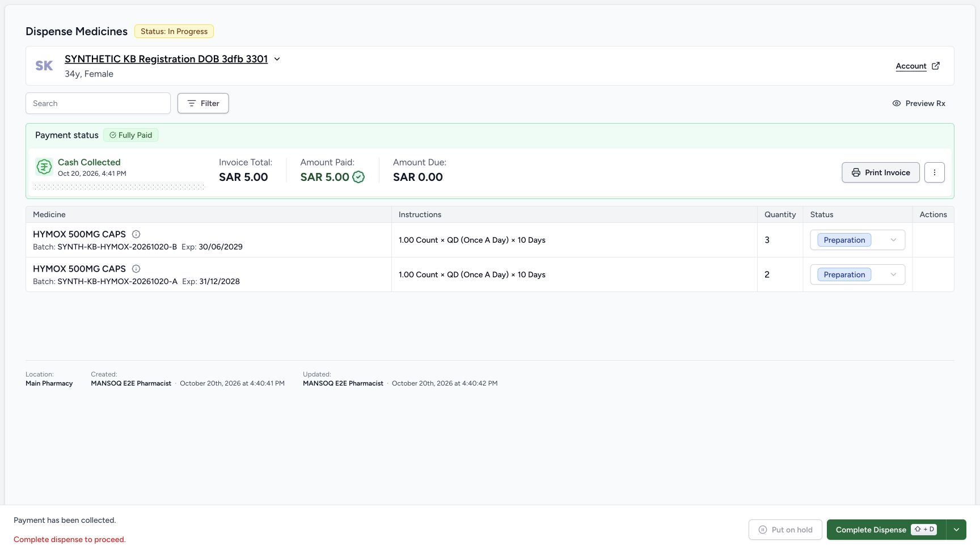
Task: Click the Actions column header
Action: pyautogui.click(x=933, y=214)
